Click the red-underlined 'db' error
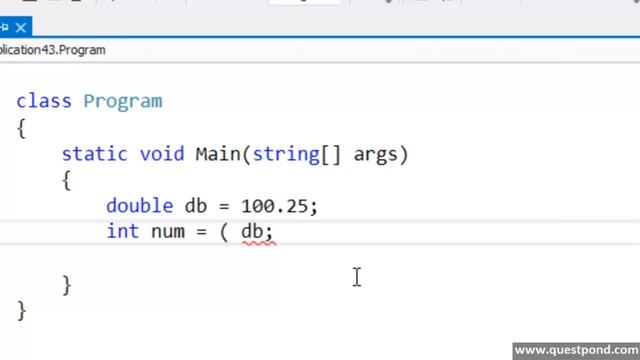 (x=252, y=232)
